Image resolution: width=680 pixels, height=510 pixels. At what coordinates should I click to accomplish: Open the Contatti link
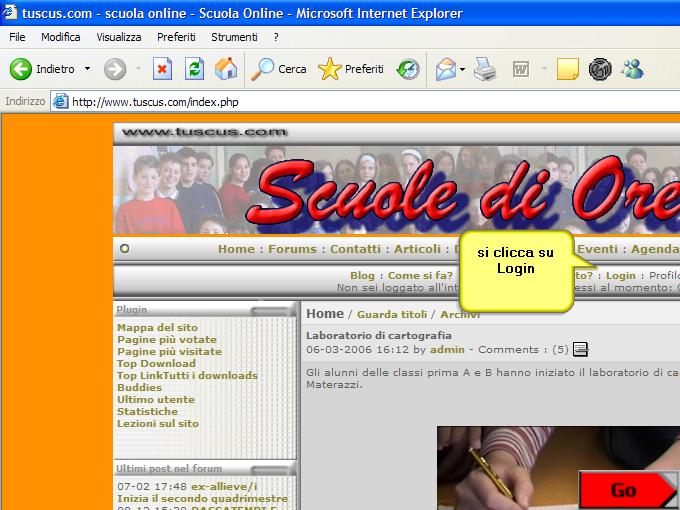pyautogui.click(x=355, y=249)
